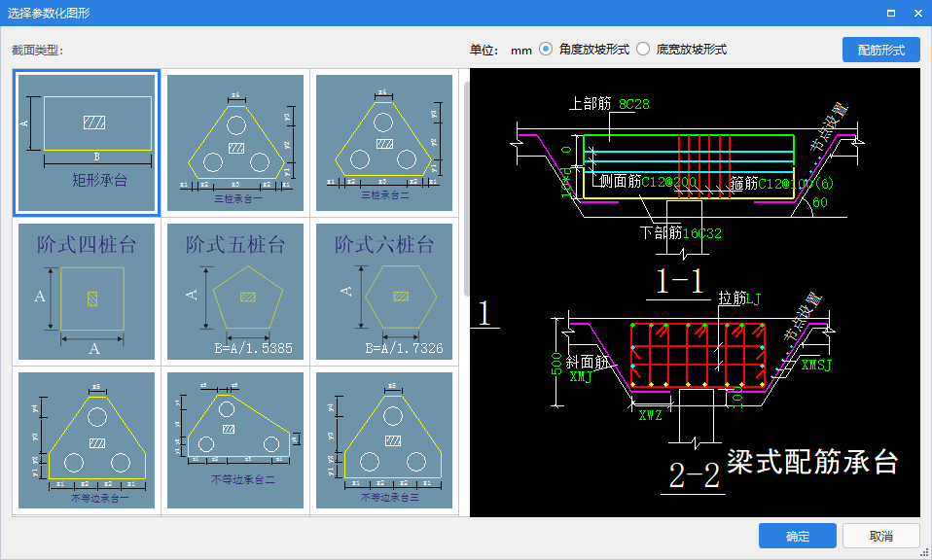The image size is (932, 560).
Task: Edit the XWZ dimension parameter
Action: (x=650, y=416)
